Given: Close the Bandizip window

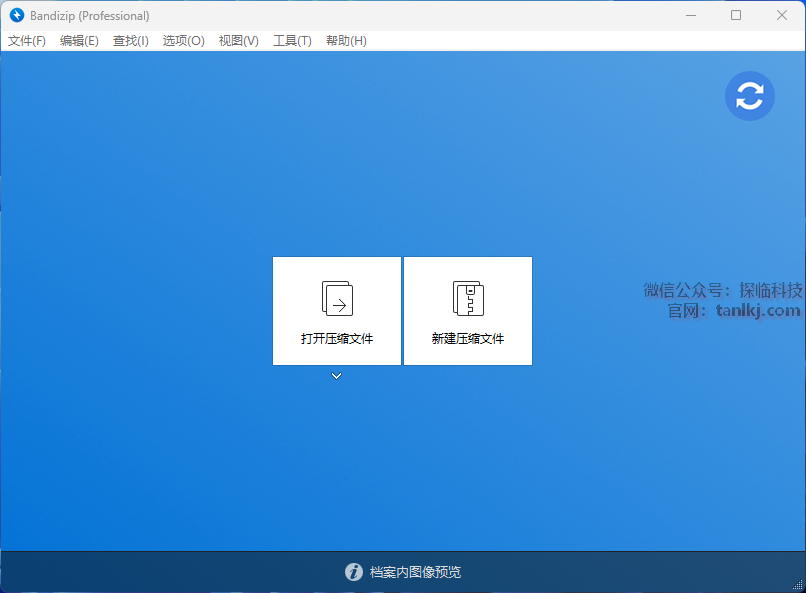Looking at the screenshot, I should click(x=782, y=15).
